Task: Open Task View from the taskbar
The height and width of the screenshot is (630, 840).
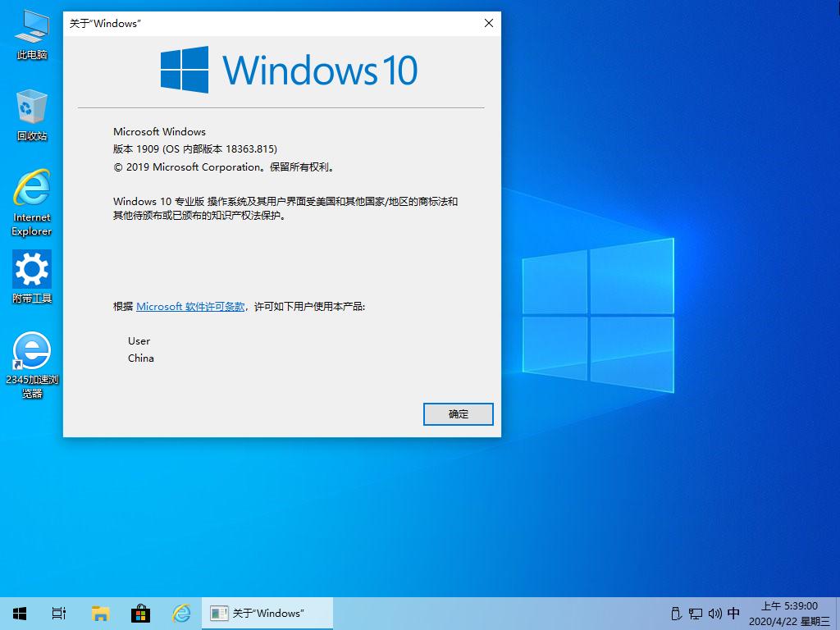Action: [59, 614]
